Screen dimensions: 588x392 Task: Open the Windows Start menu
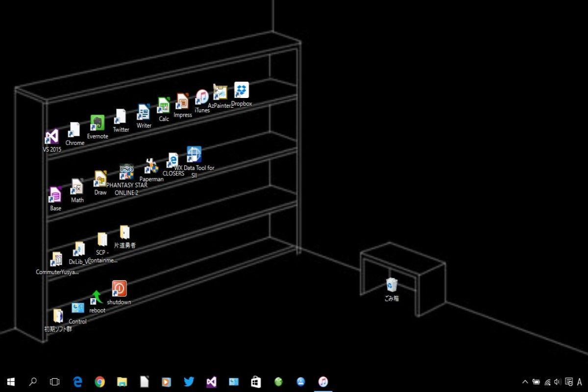11,382
